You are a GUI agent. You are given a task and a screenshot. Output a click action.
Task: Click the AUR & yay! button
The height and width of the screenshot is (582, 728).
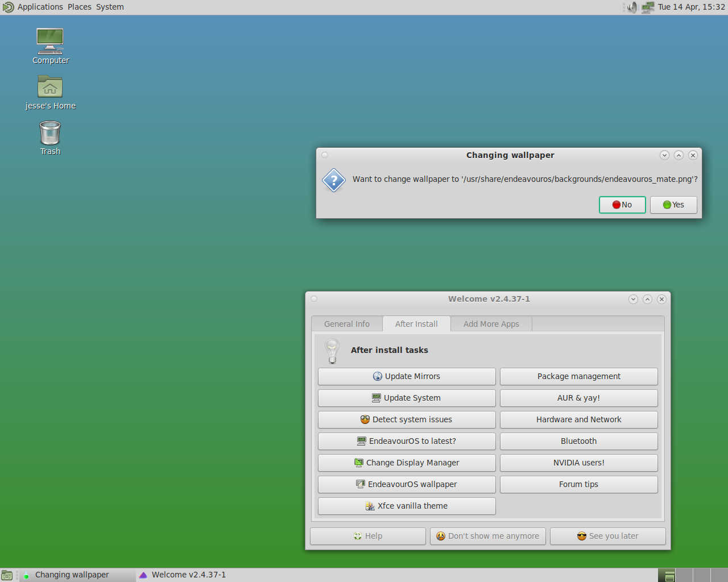tap(579, 398)
